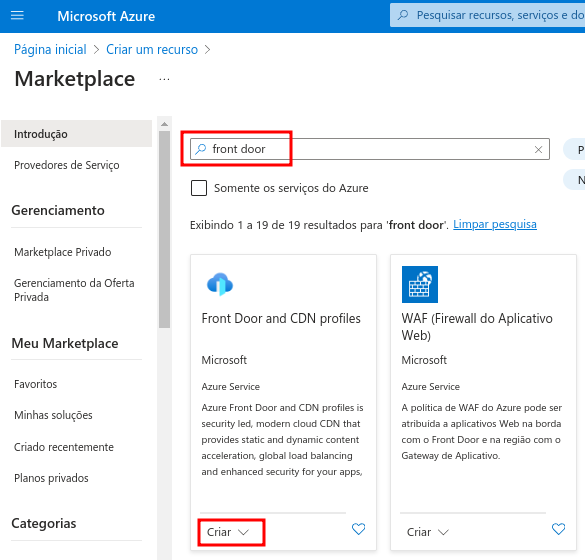This screenshot has height=560, width=585.
Task: Favorite Front Door and CDN profiles with heart
Action: click(359, 529)
